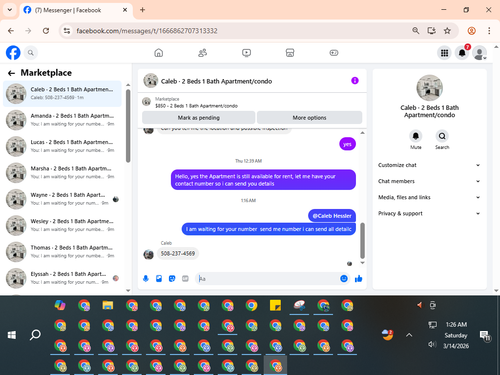Search in conversation via the magnifier icon
The width and height of the screenshot is (500, 375).
tap(442, 136)
